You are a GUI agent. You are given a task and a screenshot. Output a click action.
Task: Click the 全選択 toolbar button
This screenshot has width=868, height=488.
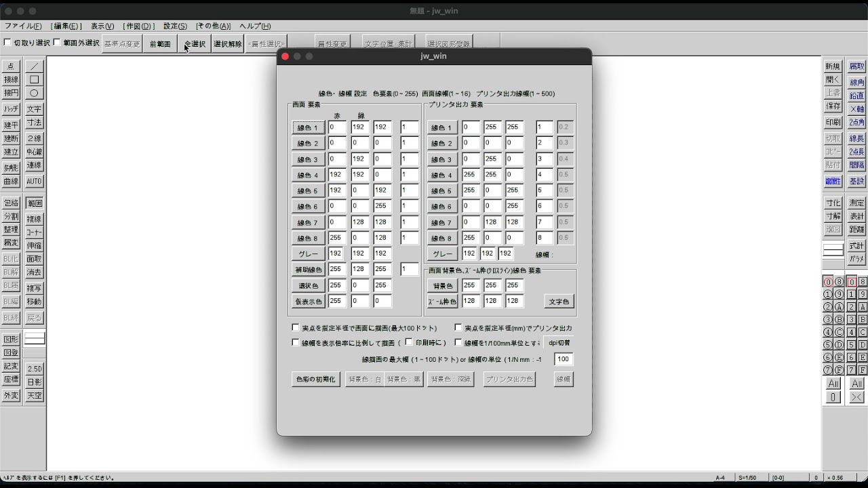click(195, 44)
